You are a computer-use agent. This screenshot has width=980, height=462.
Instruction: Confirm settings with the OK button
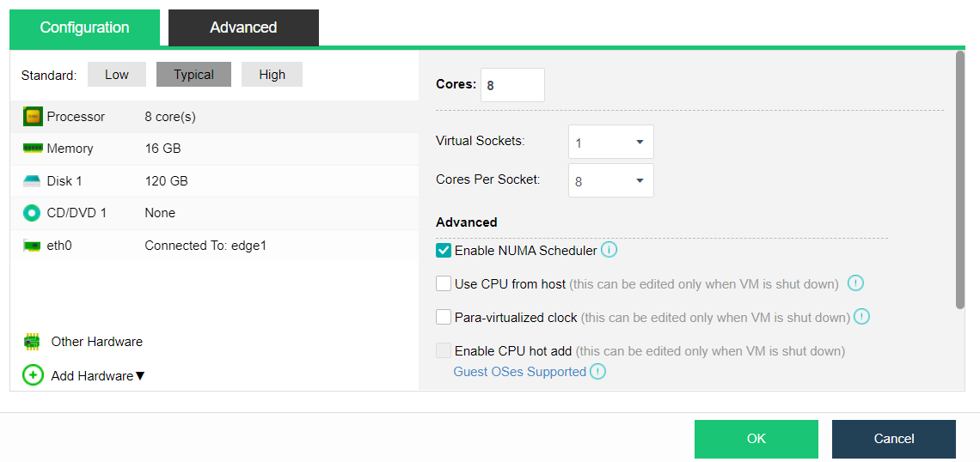[x=756, y=439]
